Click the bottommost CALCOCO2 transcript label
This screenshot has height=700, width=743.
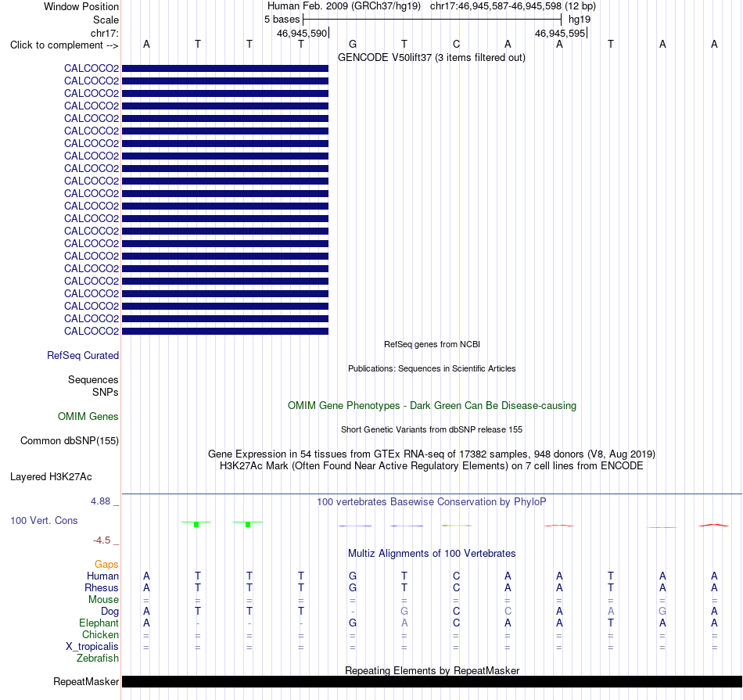[x=92, y=332]
